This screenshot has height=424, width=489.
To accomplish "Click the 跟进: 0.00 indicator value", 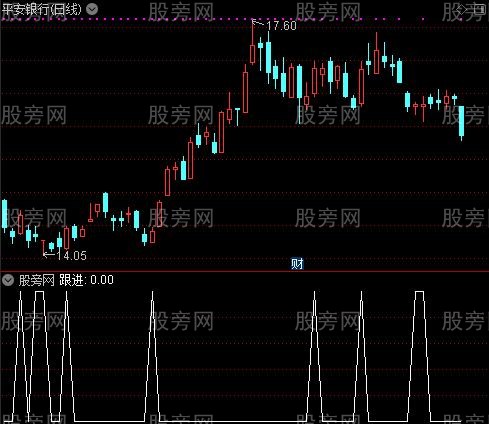I will click(86, 280).
